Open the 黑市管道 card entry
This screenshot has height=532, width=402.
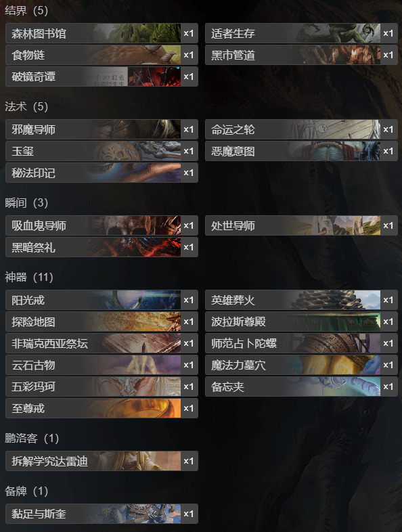click(301, 55)
